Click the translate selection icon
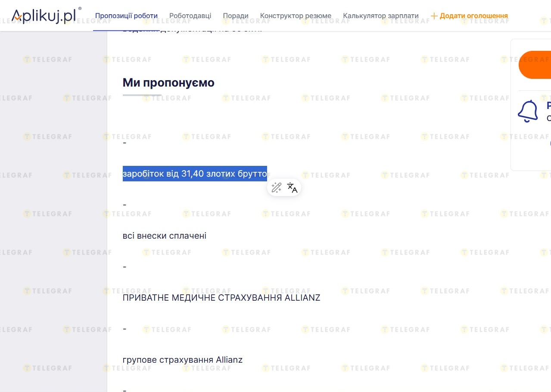This screenshot has height=392, width=551. 292,188
